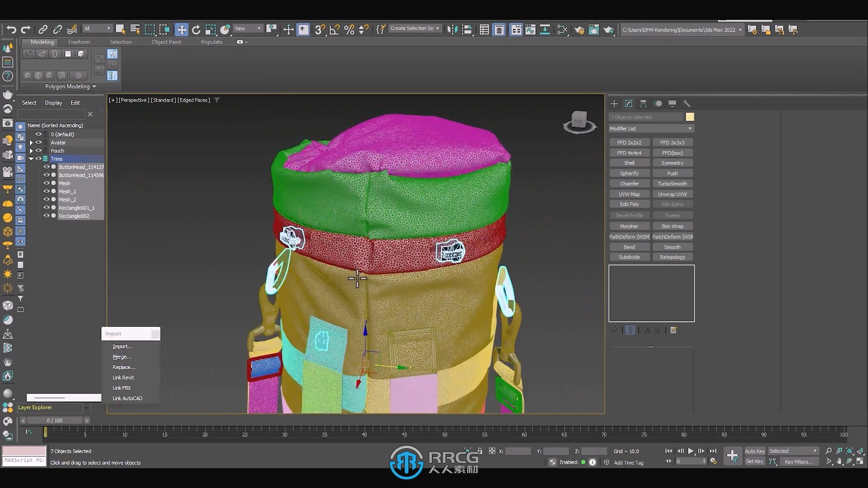This screenshot has height=488, width=868.
Task: Open the Create command panel tab
Action: click(614, 103)
